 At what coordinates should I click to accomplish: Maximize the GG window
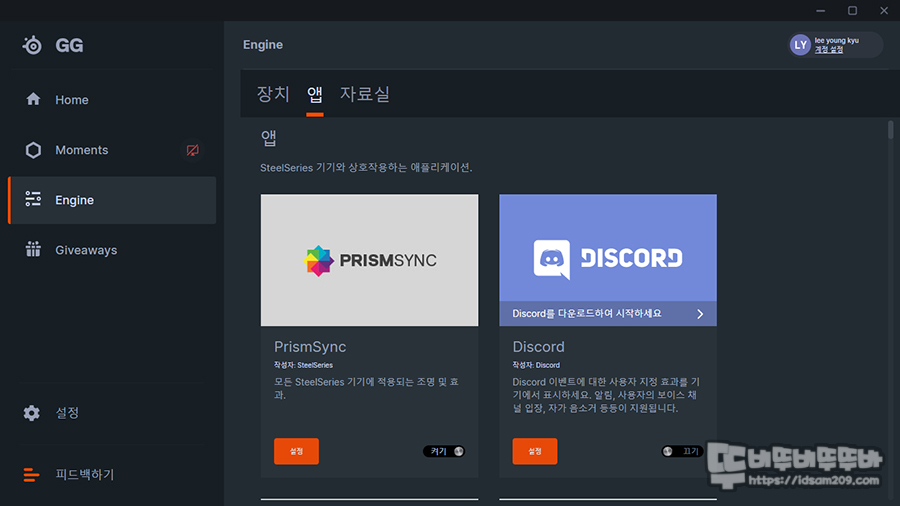(852, 10)
